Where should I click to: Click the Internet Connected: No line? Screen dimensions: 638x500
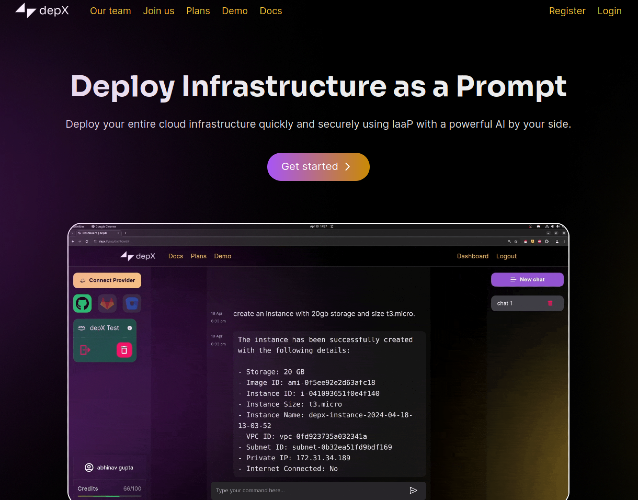click(288, 469)
